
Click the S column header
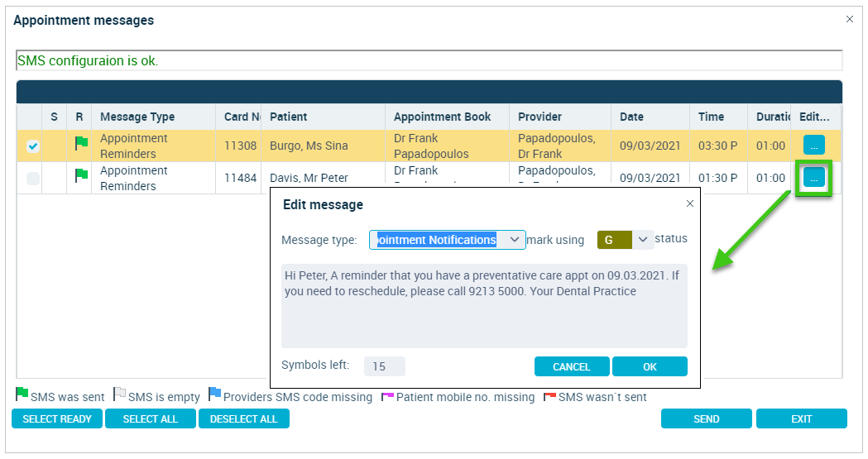click(55, 117)
